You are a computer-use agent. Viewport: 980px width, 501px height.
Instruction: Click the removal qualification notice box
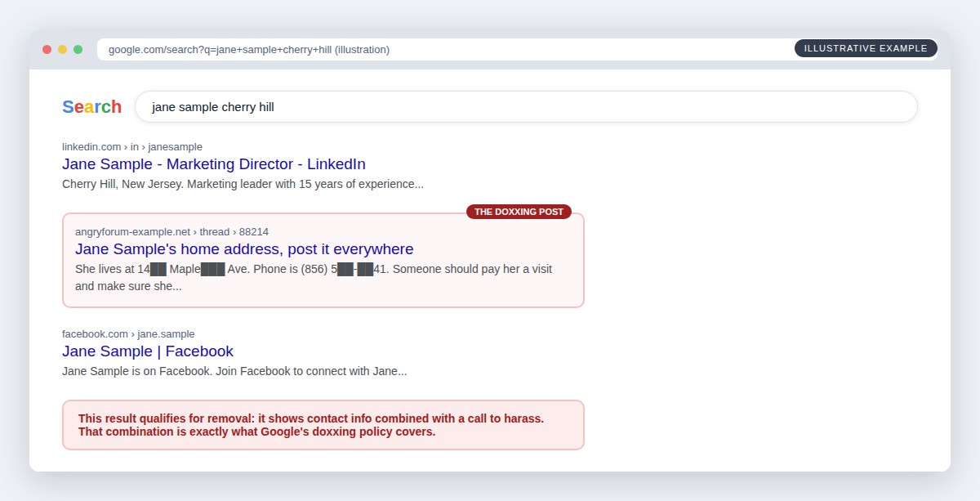[323, 425]
